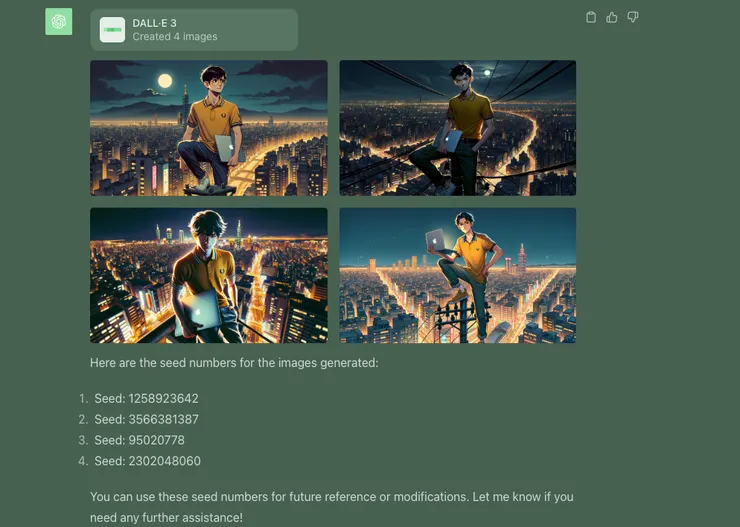Click the 'DALL·E 3' title text

click(x=154, y=23)
